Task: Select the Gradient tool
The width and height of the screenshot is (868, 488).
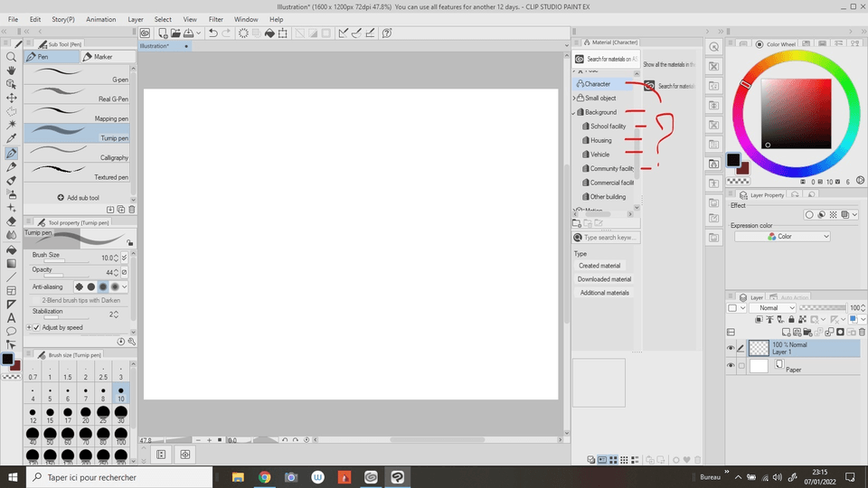Action: (11, 263)
